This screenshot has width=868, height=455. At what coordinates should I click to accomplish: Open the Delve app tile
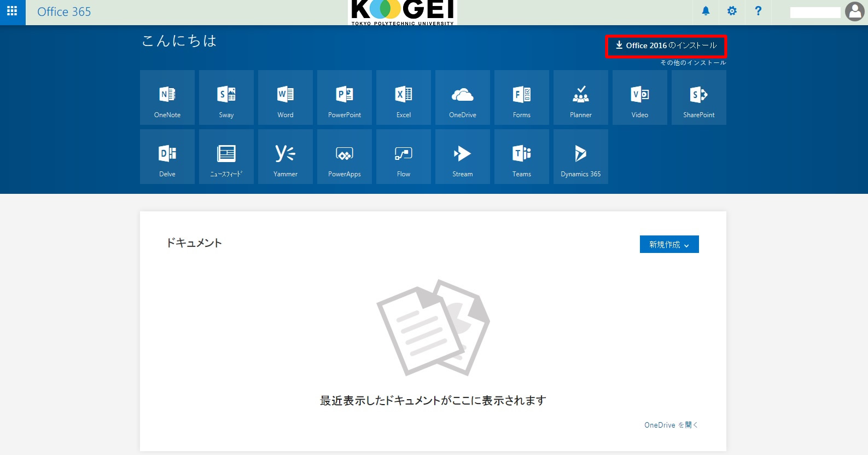pyautogui.click(x=167, y=157)
